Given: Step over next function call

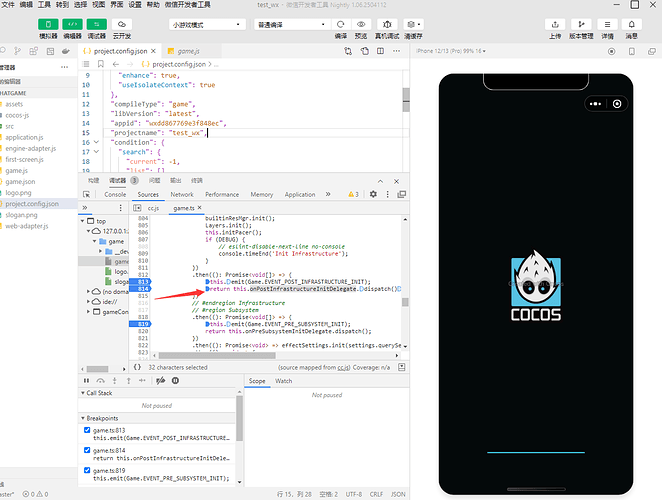Looking at the screenshot, I should (100, 380).
